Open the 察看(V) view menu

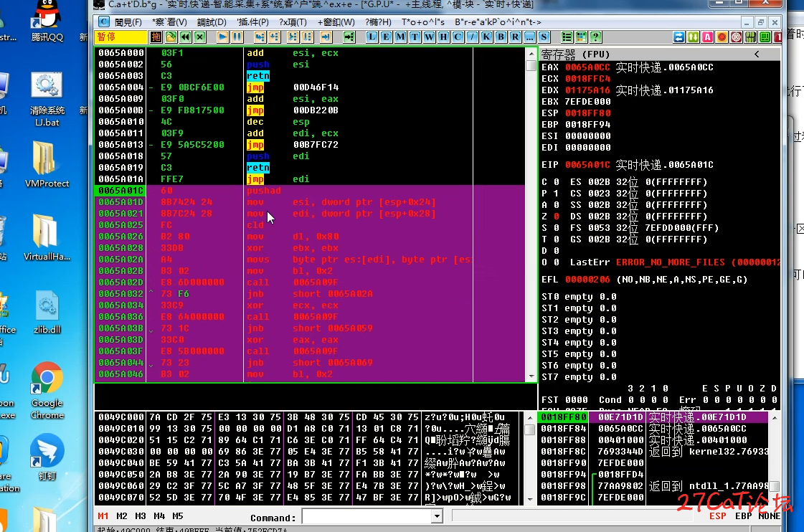tap(170, 22)
